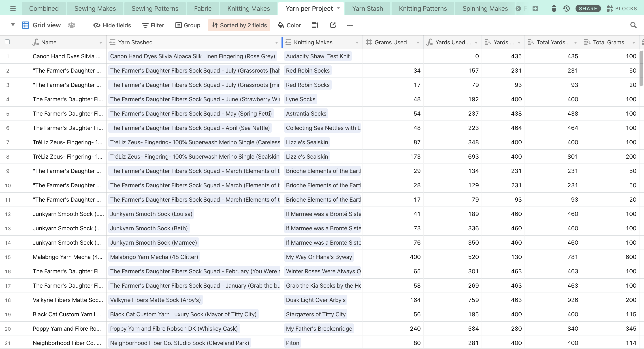Open linked record Audacity Shawl Test Knit
The height and width of the screenshot is (349, 644).
click(x=318, y=56)
